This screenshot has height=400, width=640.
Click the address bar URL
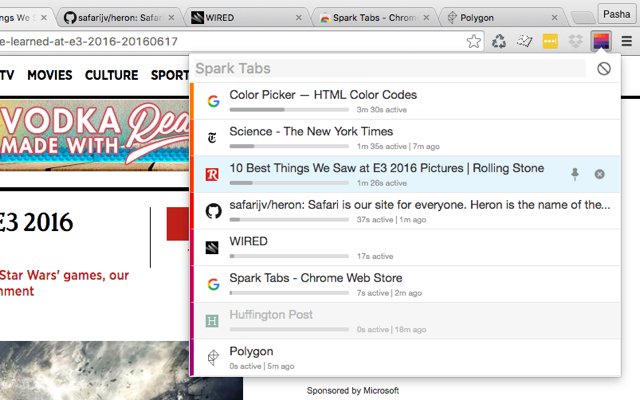tap(89, 41)
